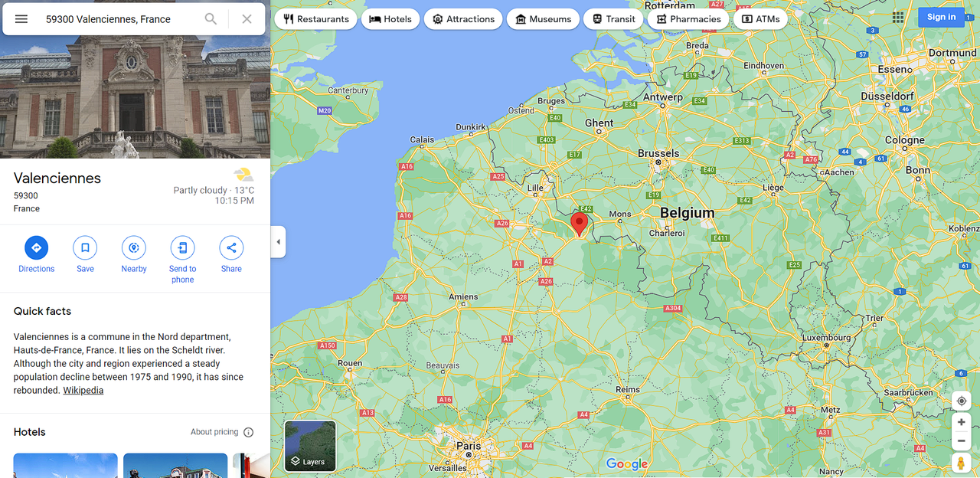Zoom in with the plus button
This screenshot has width=980, height=478.
[x=962, y=422]
